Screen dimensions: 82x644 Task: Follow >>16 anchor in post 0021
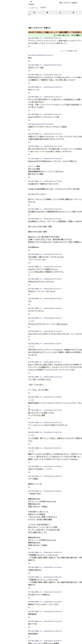31,321
